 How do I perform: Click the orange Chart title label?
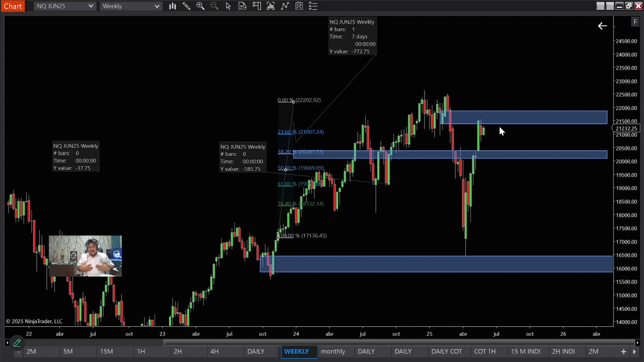tap(13, 6)
